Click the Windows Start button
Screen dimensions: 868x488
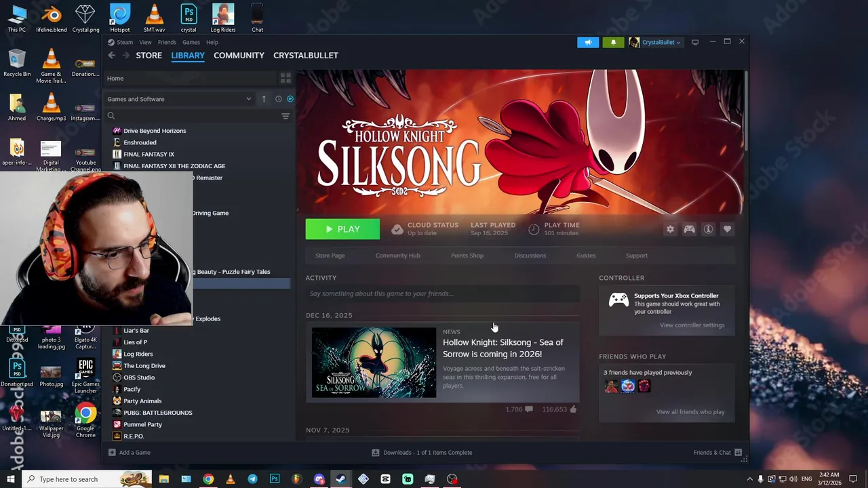tap(10, 479)
